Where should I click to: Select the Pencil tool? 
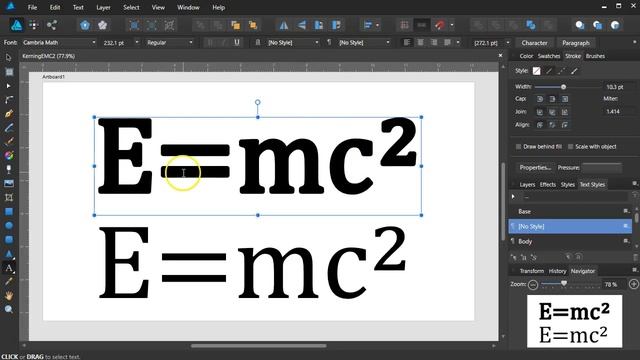(9, 128)
